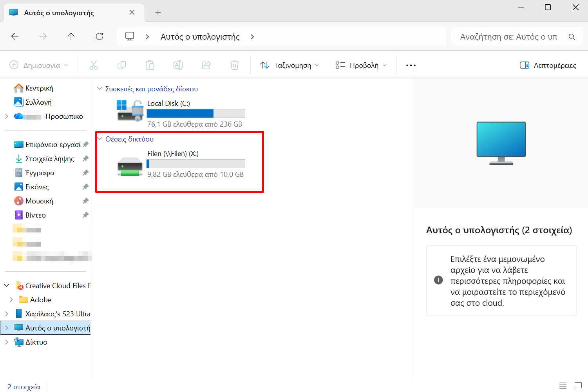Click the Copy icon in toolbar
Screen dimensions: 588x392
pos(122,65)
